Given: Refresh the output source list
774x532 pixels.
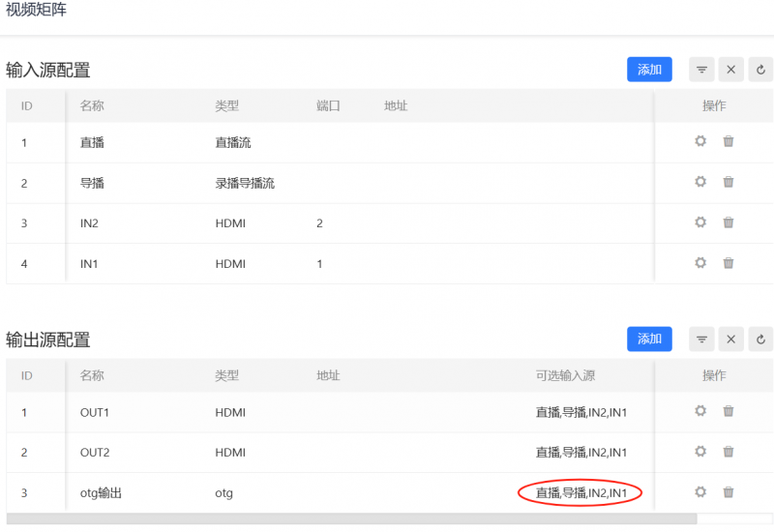Looking at the screenshot, I should point(760,339).
